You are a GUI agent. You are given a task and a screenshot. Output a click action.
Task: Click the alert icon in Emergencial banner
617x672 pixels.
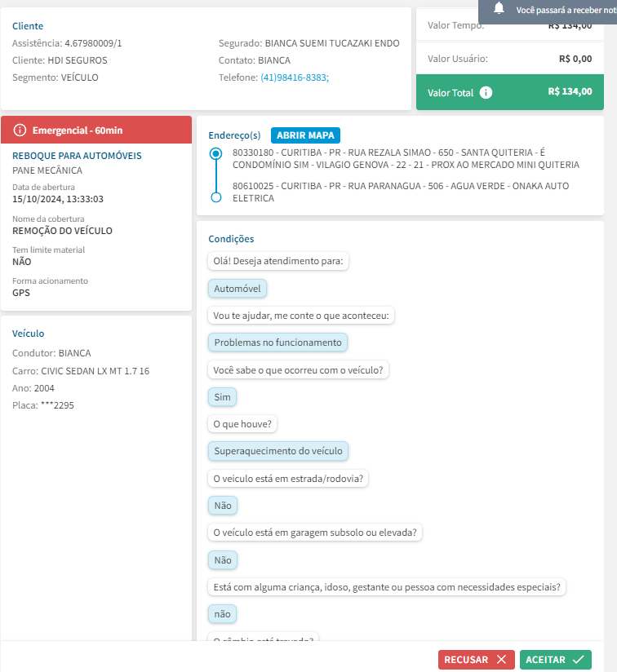tap(20, 130)
